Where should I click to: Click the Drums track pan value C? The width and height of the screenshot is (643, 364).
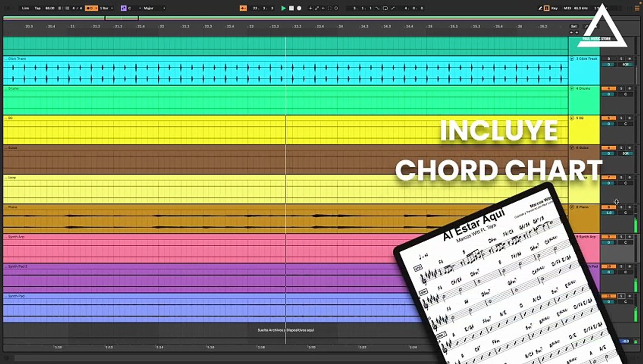tap(626, 94)
